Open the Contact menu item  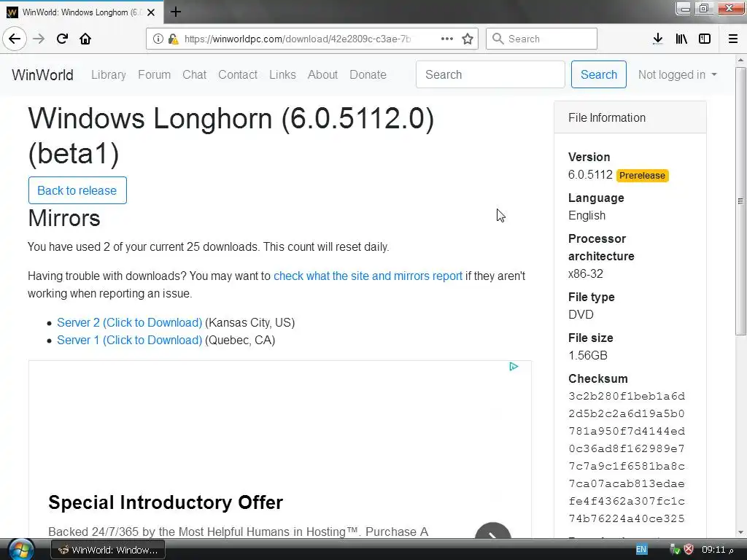pyautogui.click(x=238, y=75)
